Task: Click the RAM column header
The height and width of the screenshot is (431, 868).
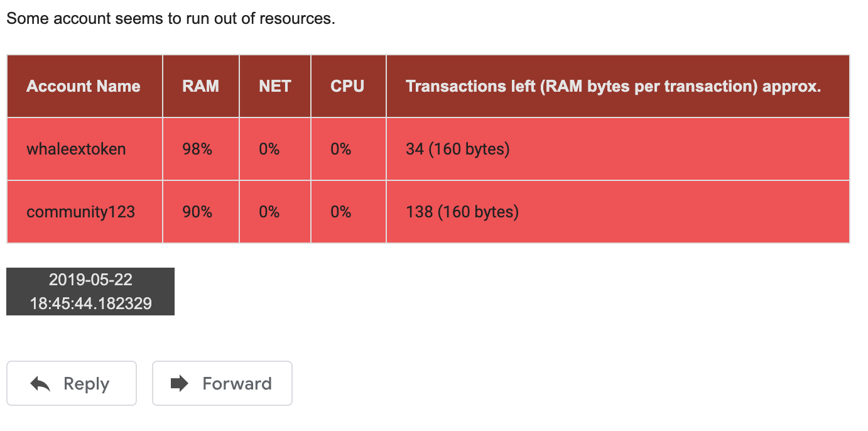Action: pos(200,86)
